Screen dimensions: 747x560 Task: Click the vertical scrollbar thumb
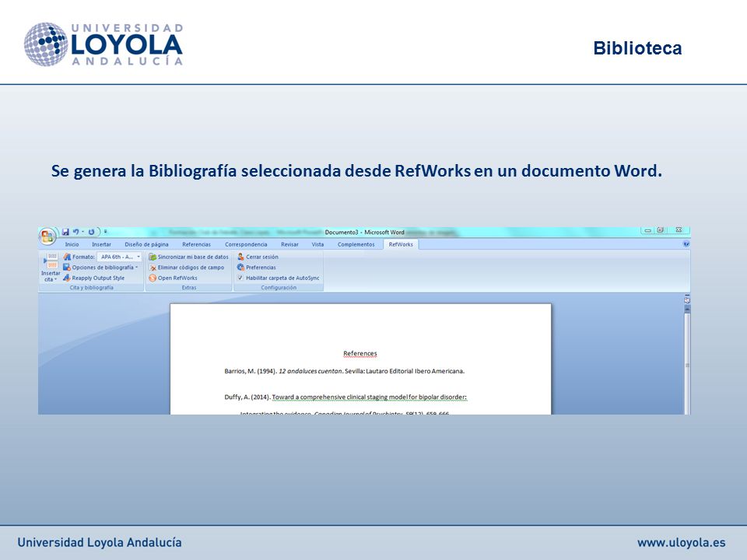coord(687,365)
